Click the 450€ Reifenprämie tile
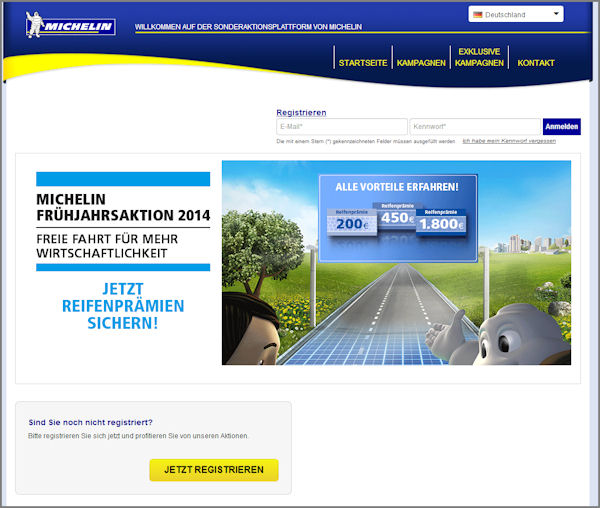 point(396,215)
